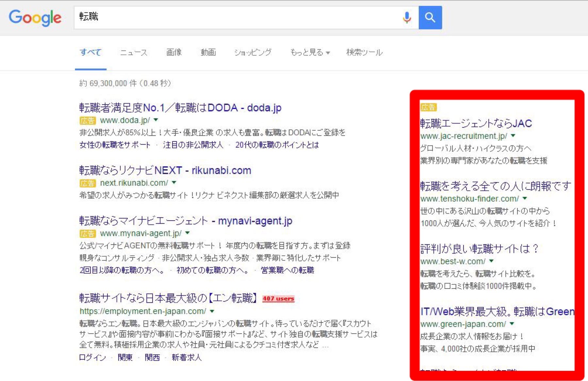Expand arrow next to www.jac-recruitment.jp/
Viewport: 588px width, 381px height.
coord(513,135)
